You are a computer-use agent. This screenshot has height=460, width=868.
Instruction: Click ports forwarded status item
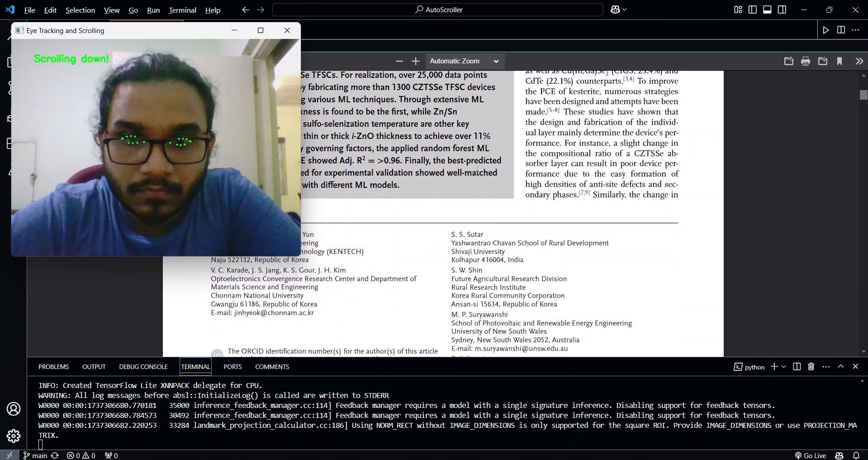click(111, 455)
